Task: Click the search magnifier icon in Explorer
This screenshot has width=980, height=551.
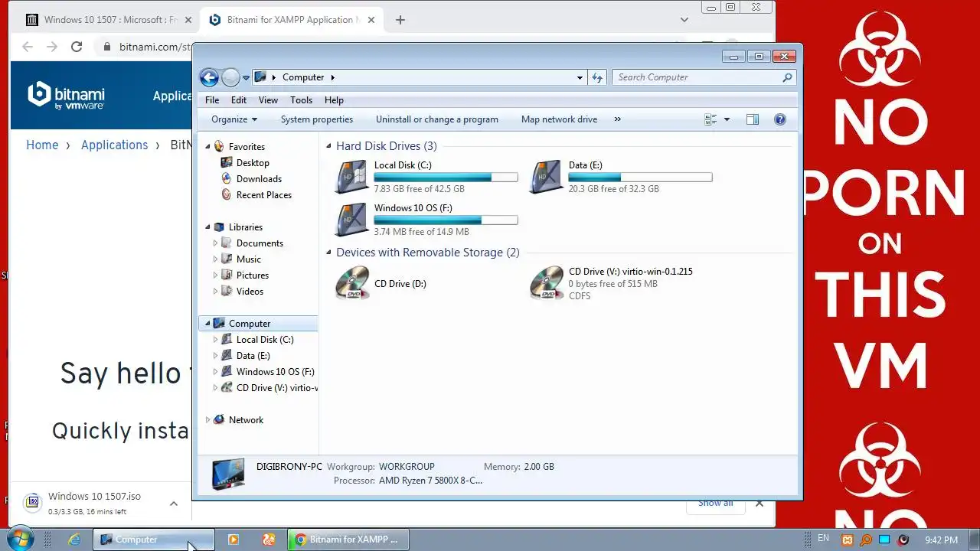Action: pyautogui.click(x=787, y=77)
